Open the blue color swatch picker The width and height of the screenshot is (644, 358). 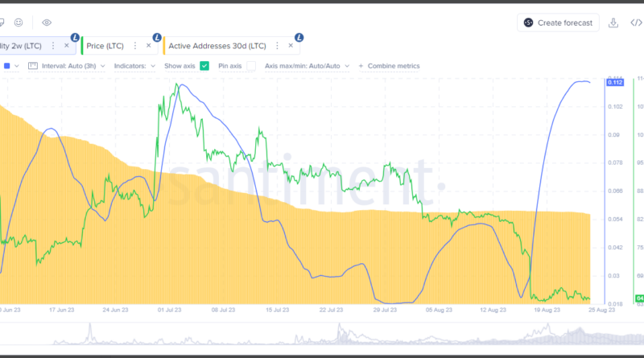[7, 66]
